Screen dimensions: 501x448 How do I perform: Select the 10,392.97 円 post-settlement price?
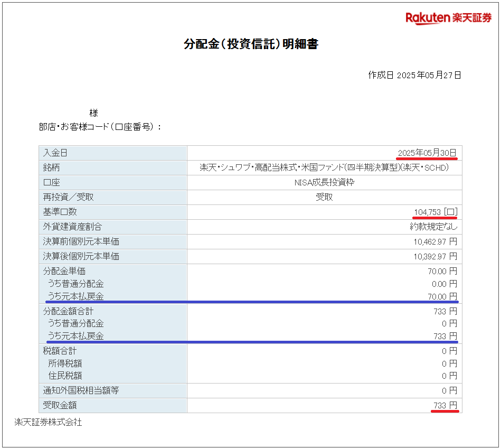coord(435,256)
